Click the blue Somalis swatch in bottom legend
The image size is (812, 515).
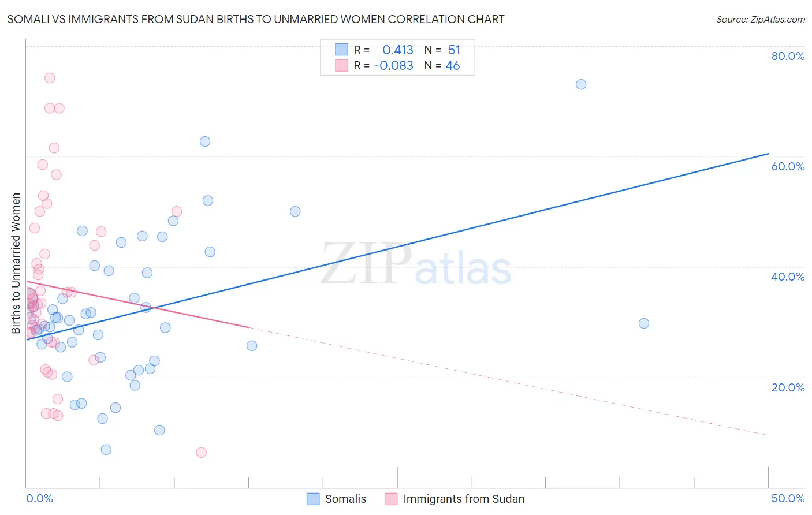[313, 499]
